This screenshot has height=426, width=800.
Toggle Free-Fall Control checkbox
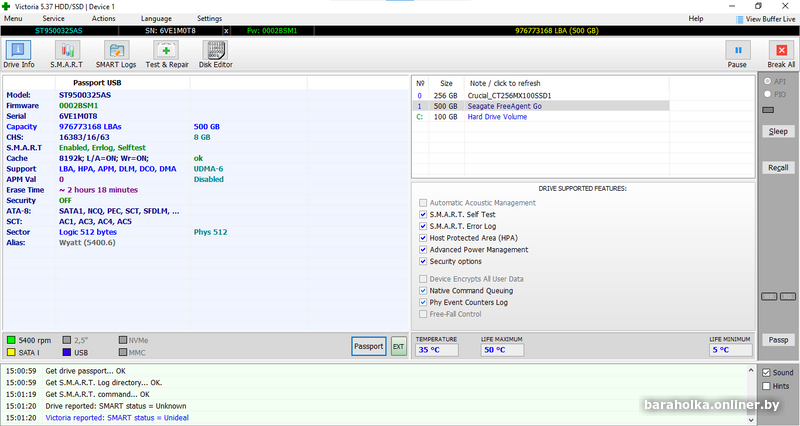(x=423, y=314)
